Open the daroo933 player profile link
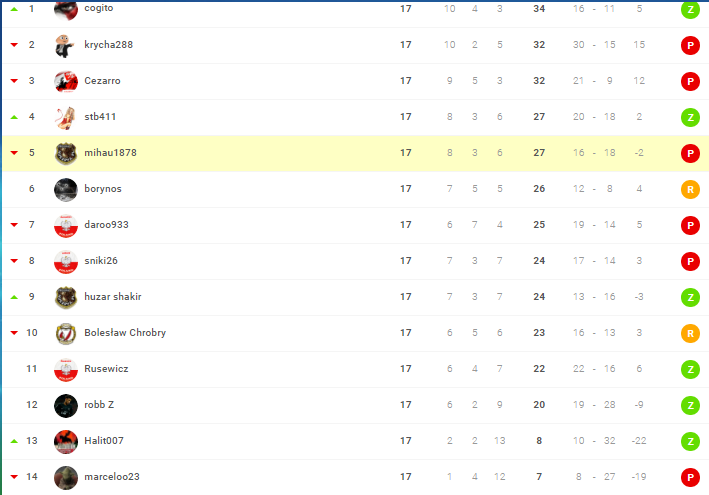 pyautogui.click(x=106, y=225)
